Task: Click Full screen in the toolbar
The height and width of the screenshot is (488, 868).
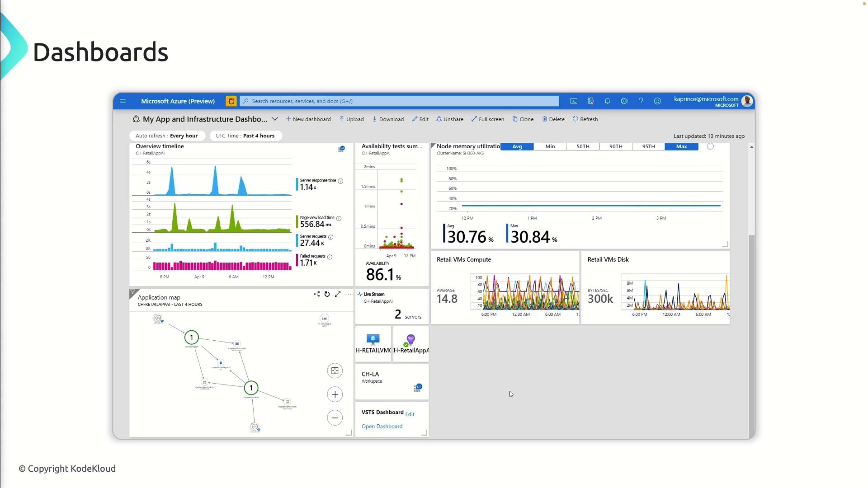Action: (x=488, y=119)
